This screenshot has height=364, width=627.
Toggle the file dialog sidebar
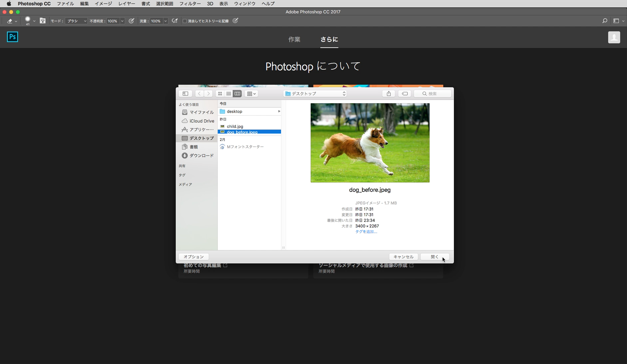tap(185, 94)
